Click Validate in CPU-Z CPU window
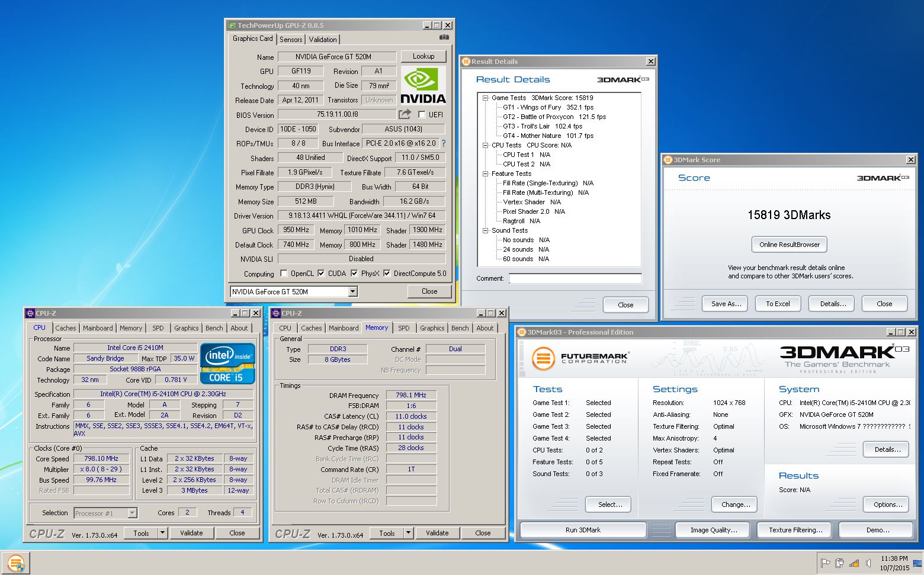 click(191, 533)
